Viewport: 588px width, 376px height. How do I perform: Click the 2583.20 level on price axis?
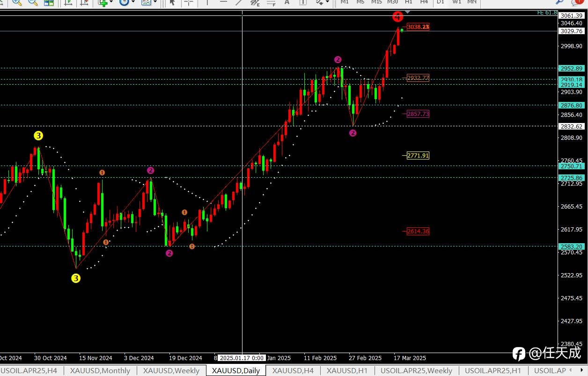point(571,246)
